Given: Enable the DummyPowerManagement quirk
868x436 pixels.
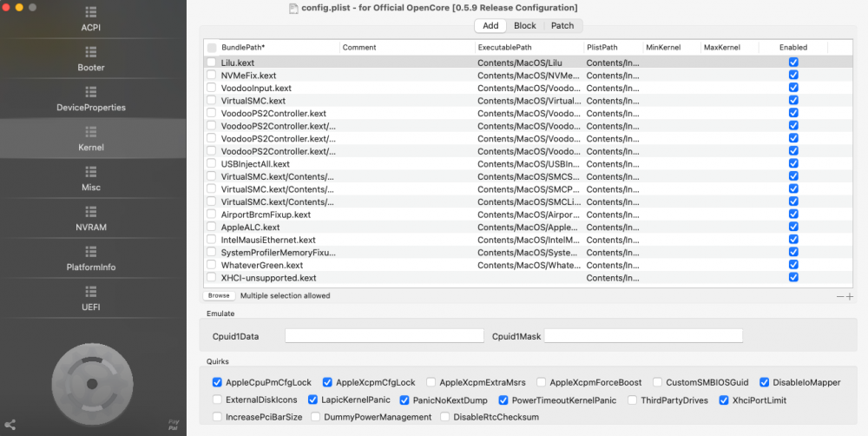Looking at the screenshot, I should click(316, 417).
